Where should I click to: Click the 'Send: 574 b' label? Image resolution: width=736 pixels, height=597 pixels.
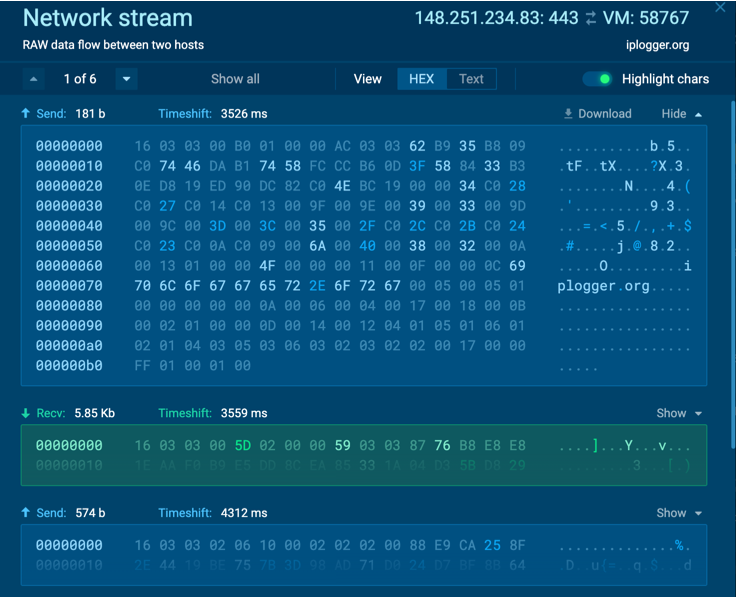click(x=71, y=513)
